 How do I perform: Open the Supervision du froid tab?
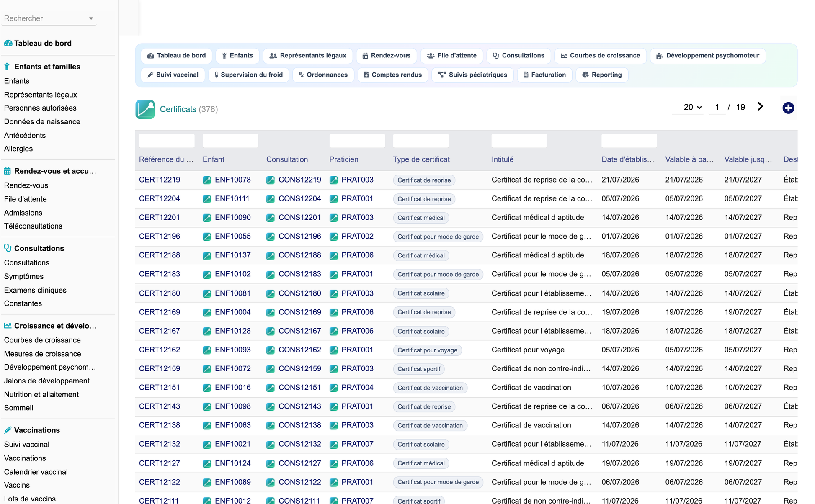(x=249, y=75)
